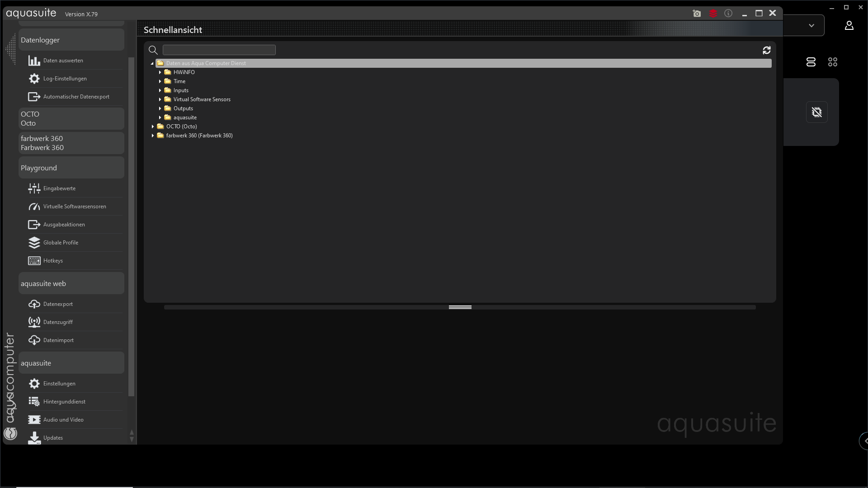The height and width of the screenshot is (488, 868).
Task: Click Datenexport cloud upload icon
Action: (x=34, y=304)
